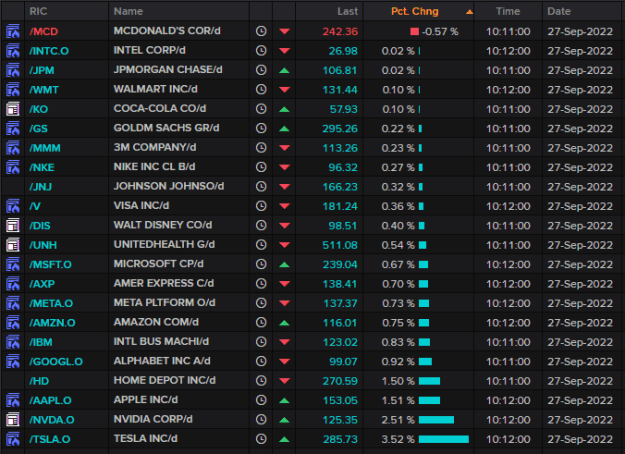Sort by the Date column header
Image resolution: width=625 pixels, height=454 pixels.
[559, 11]
